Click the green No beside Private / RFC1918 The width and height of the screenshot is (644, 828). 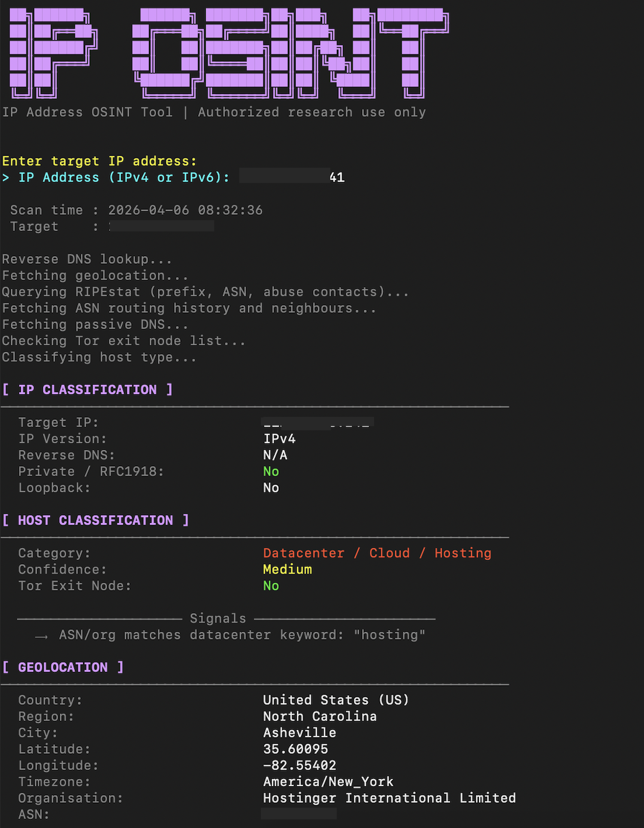click(271, 472)
